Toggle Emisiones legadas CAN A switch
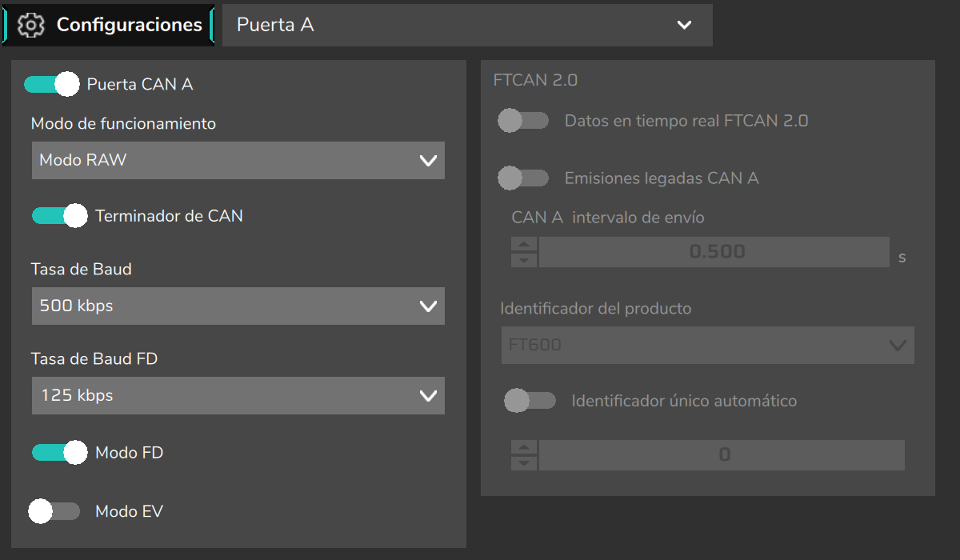Image resolution: width=960 pixels, height=560 pixels. [523, 178]
